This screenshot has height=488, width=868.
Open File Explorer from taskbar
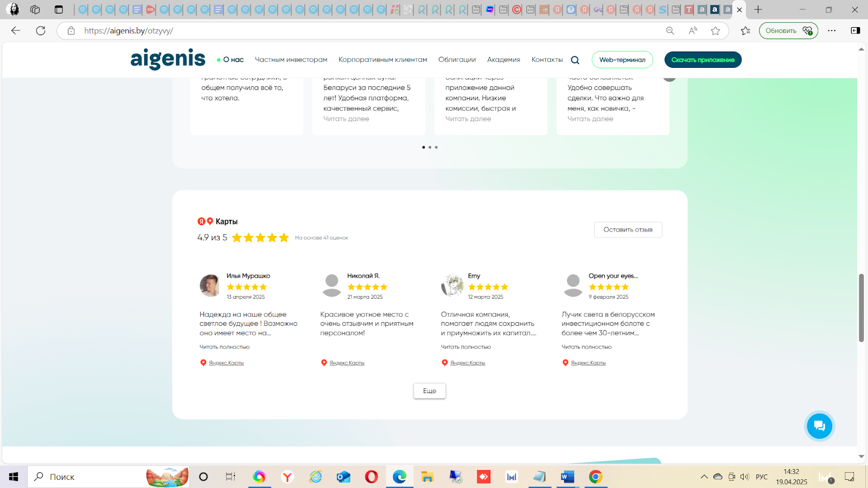(427, 477)
